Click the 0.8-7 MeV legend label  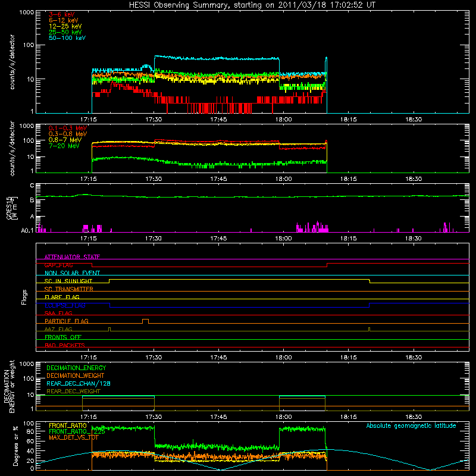pos(65,140)
